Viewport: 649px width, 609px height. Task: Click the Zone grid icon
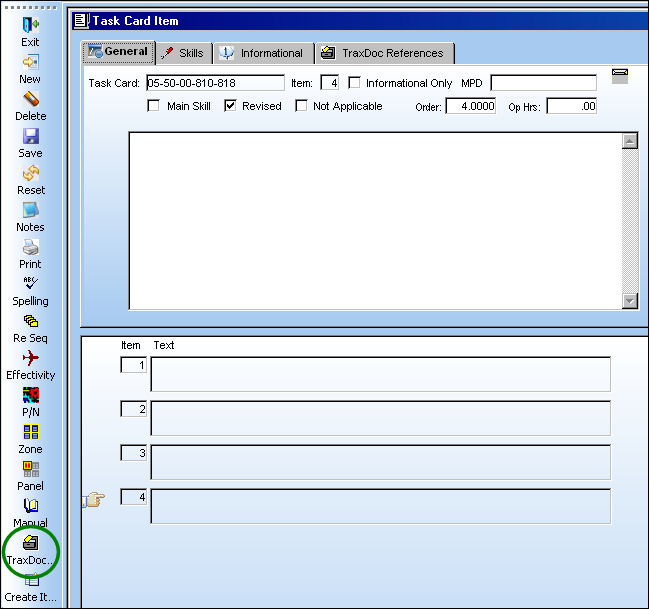31,432
